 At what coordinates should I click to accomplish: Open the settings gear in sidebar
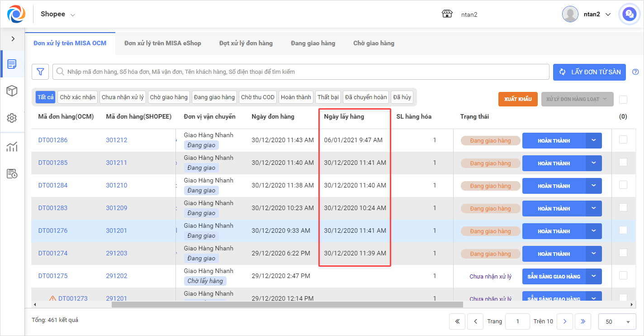(12, 118)
